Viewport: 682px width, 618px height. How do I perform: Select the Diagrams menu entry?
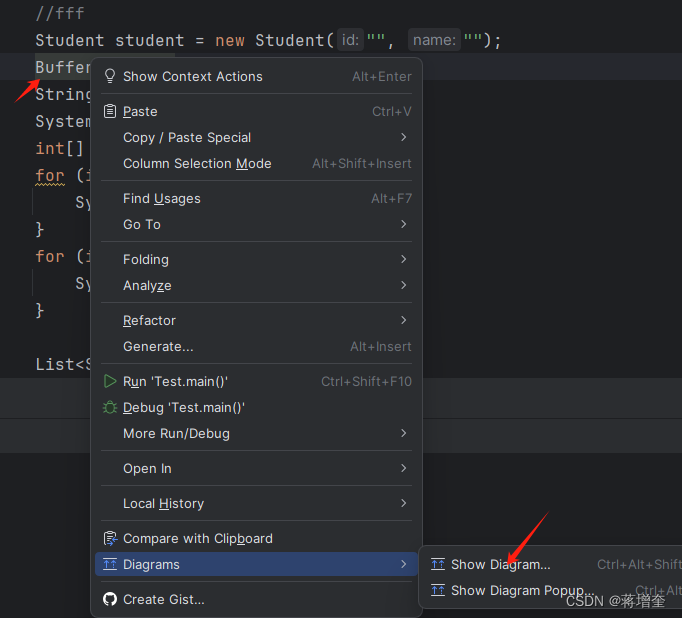tap(257, 565)
